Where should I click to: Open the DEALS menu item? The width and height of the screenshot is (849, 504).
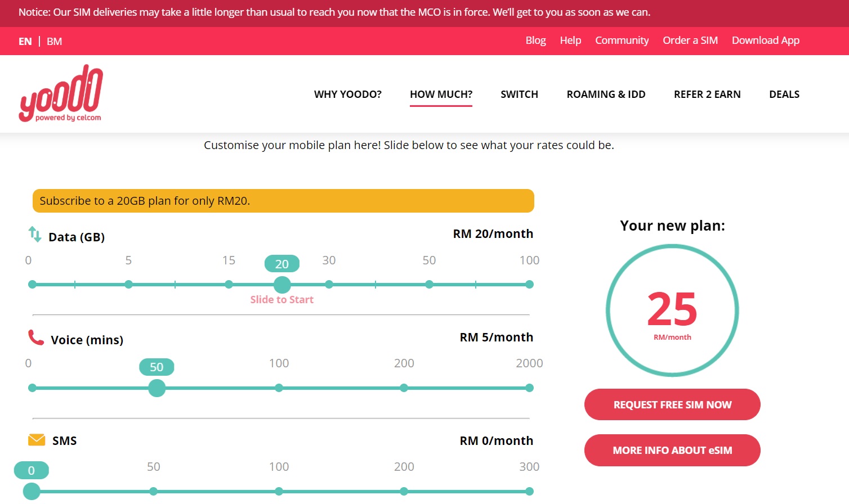pos(784,94)
